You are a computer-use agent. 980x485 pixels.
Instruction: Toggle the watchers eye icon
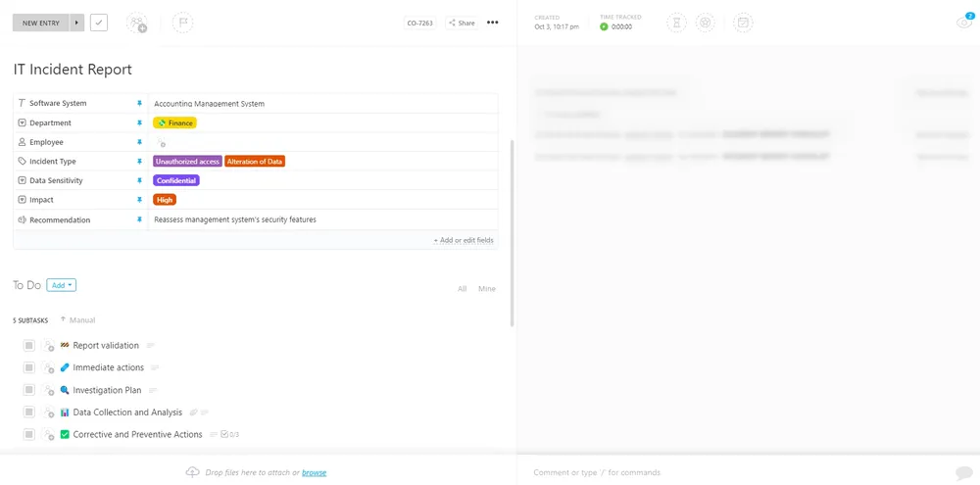[x=964, y=22]
